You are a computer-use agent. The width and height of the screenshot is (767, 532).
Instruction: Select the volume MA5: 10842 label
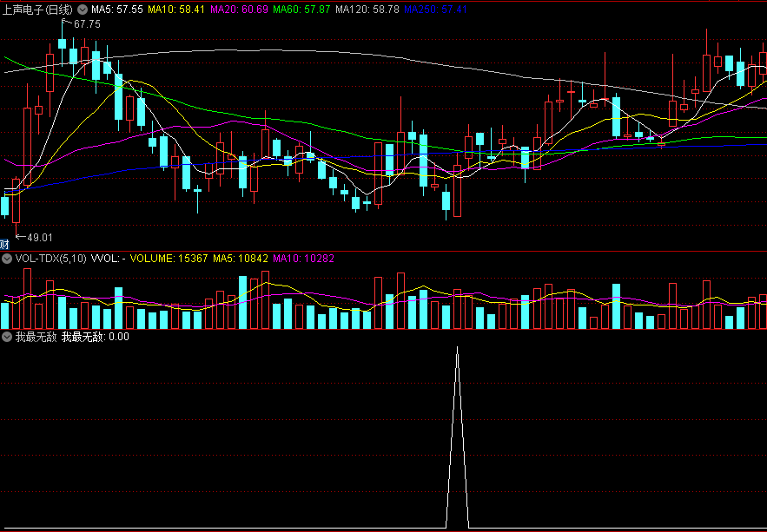coord(241,259)
